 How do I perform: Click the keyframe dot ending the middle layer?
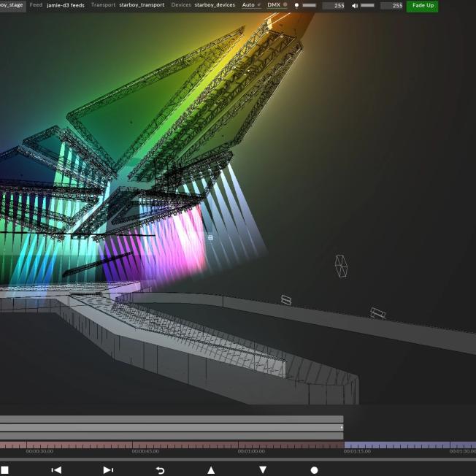(x=342, y=427)
